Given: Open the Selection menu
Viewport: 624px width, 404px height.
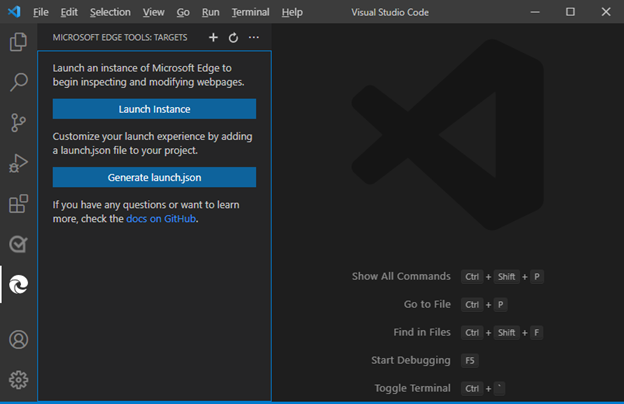Looking at the screenshot, I should (110, 12).
